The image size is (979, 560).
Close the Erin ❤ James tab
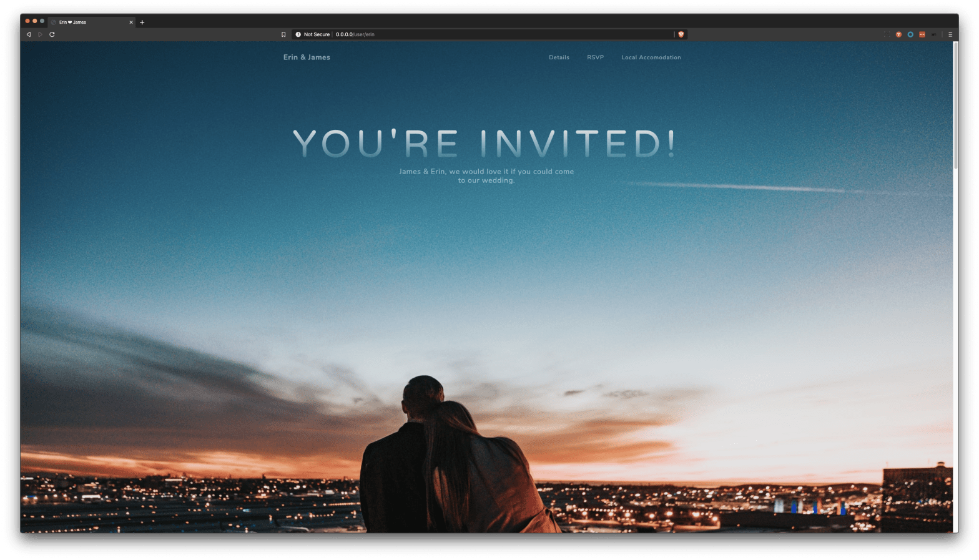(x=131, y=22)
